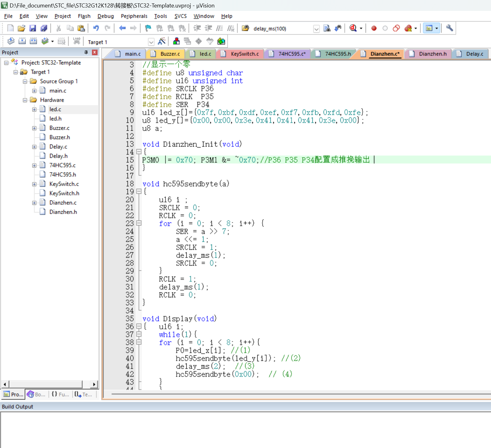Toggle bookmark with the blue flag icon

[148, 28]
